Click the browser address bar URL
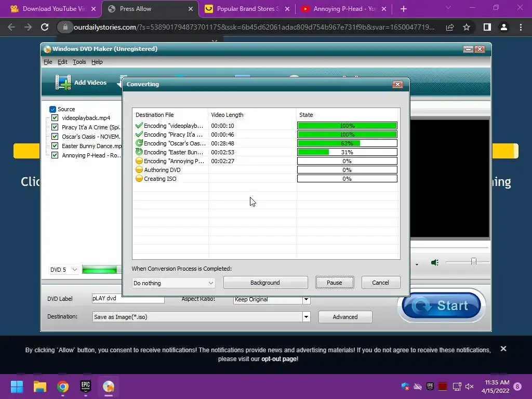This screenshot has height=399, width=532. (x=254, y=27)
